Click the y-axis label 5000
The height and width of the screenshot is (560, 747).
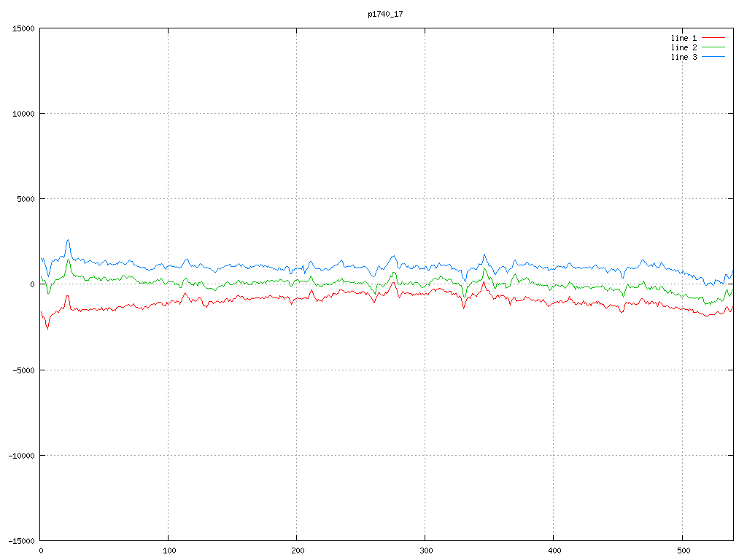(x=26, y=199)
